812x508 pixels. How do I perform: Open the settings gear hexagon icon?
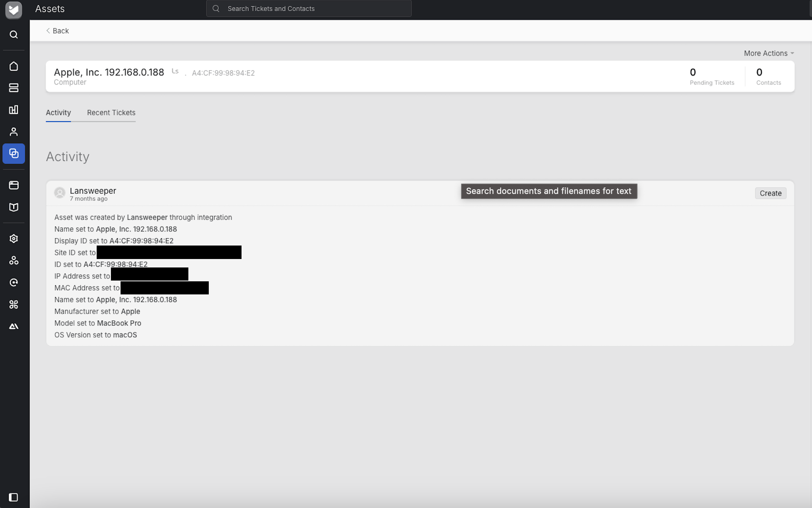click(x=13, y=239)
